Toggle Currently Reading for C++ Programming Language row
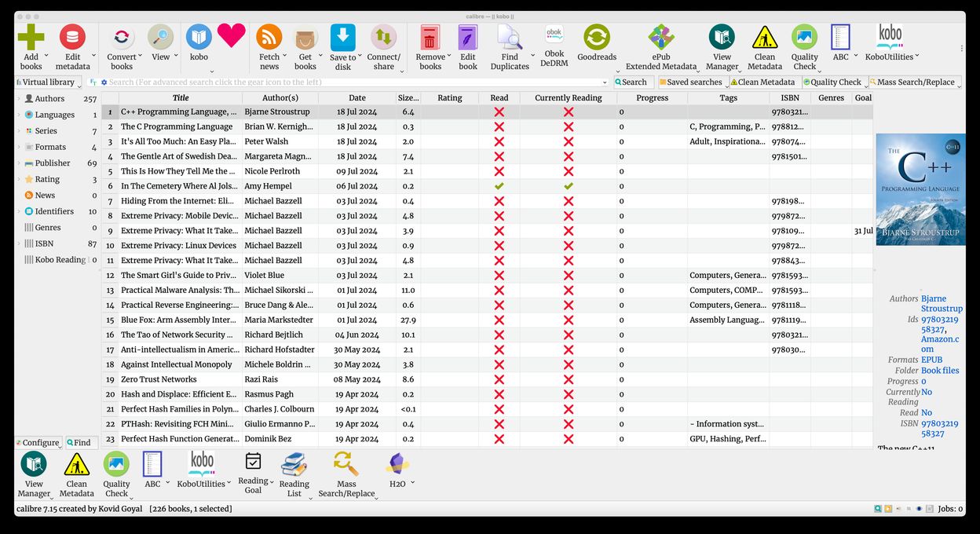The image size is (980, 534). pyautogui.click(x=569, y=112)
